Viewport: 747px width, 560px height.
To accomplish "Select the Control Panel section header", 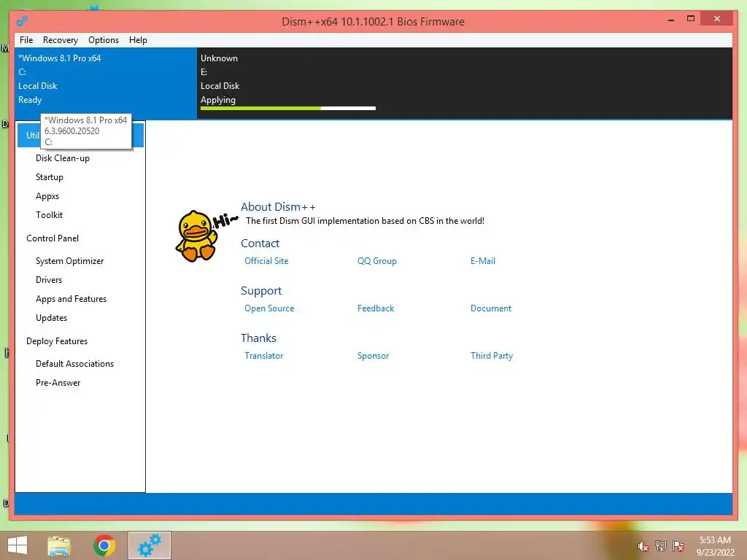I will (x=53, y=238).
